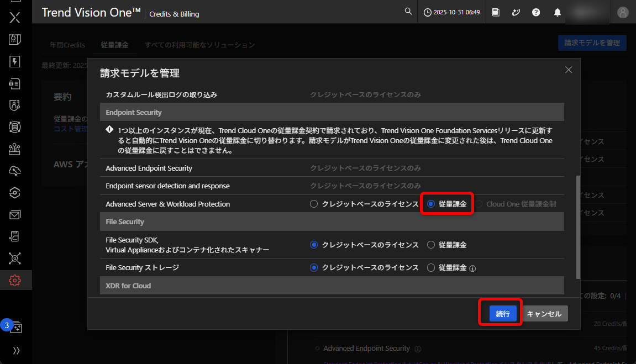Open the user profile avatar icon
This screenshot has width=636, height=364.
coord(623,12)
